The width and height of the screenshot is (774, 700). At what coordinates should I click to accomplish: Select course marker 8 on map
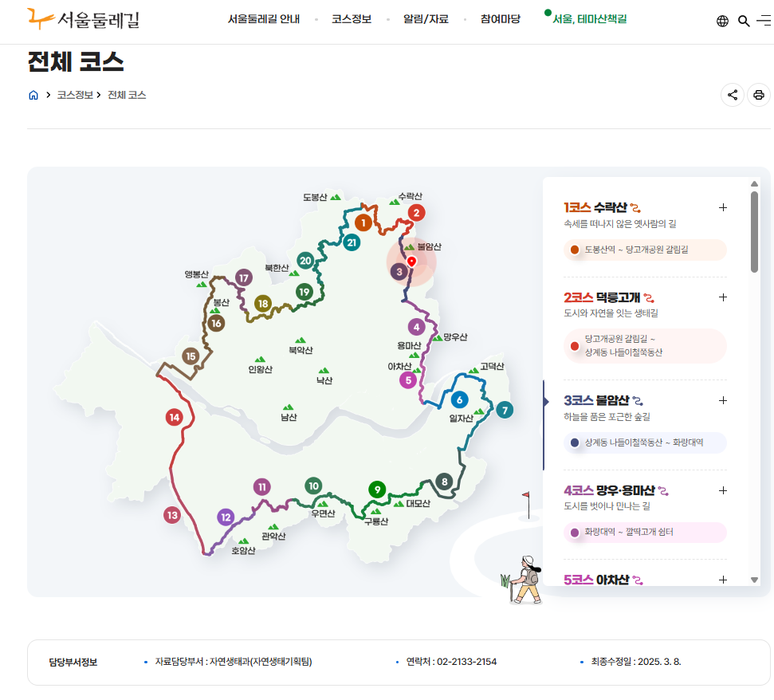pos(444,482)
